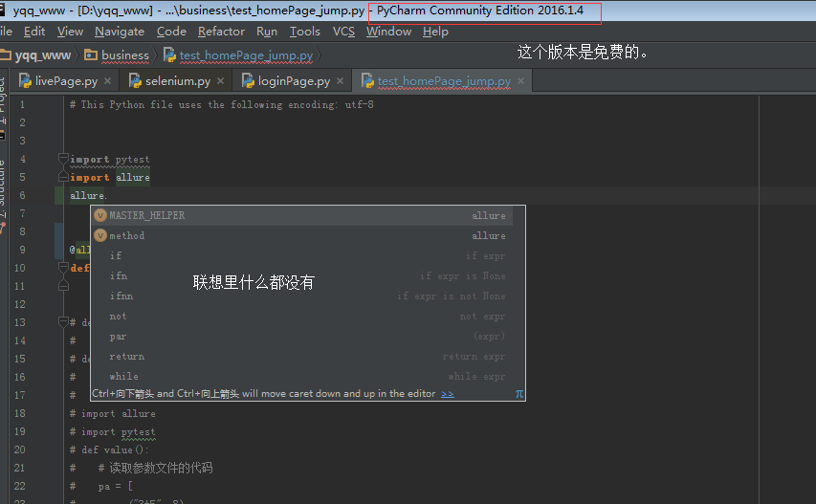Viewport: 816px width, 504px height.
Task: Choose the 'ifn' postfix template
Action: coord(302,275)
